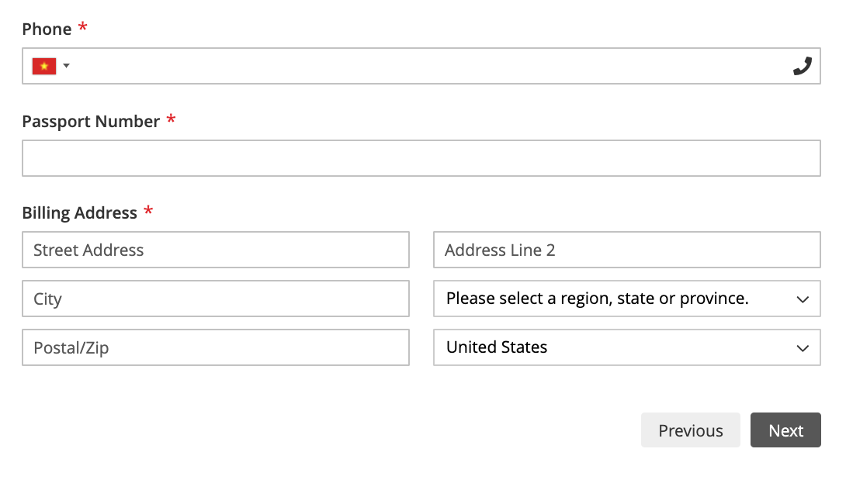Click the Postal/Zip input box
This screenshot has width=846, height=504.
(x=216, y=347)
